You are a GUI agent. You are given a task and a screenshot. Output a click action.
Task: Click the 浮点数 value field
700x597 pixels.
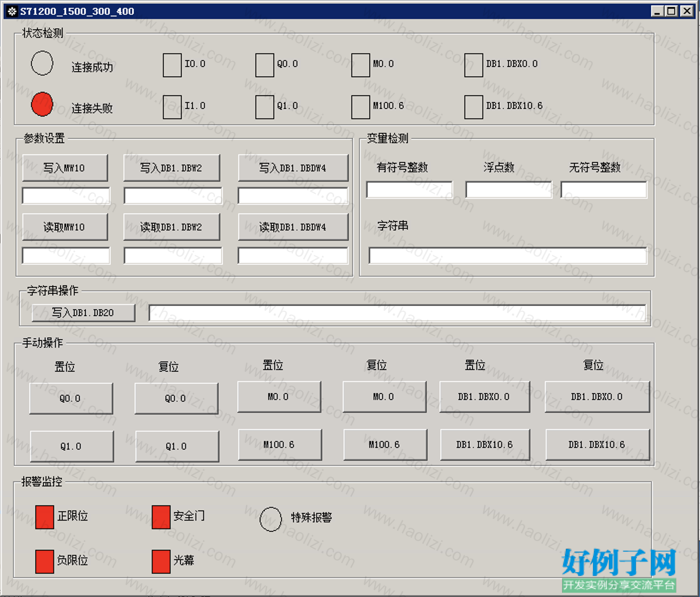509,190
